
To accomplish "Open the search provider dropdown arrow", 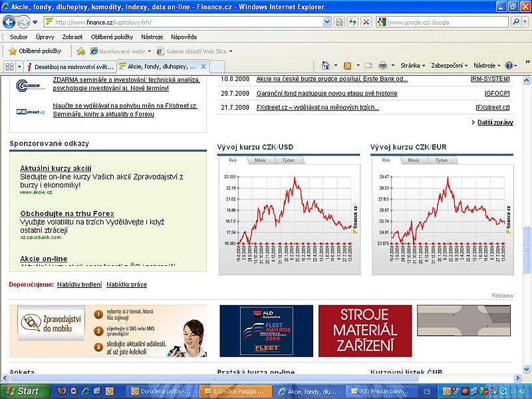I will [525, 22].
